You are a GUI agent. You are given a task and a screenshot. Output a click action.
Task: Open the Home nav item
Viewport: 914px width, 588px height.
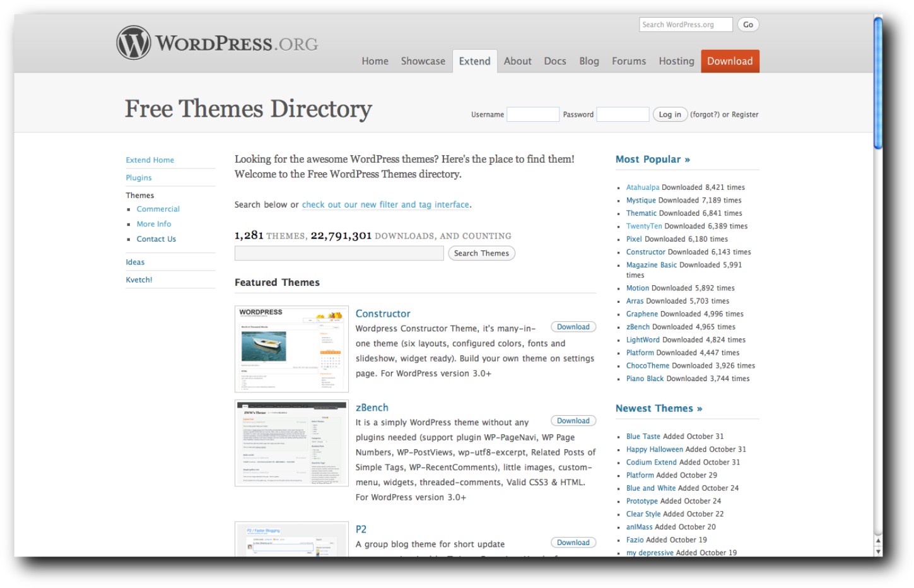(375, 61)
